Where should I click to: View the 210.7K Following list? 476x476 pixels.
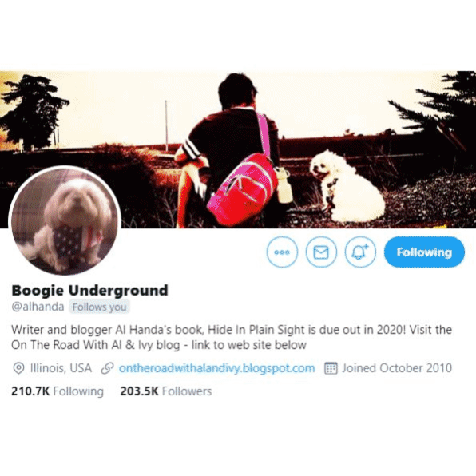(x=58, y=391)
